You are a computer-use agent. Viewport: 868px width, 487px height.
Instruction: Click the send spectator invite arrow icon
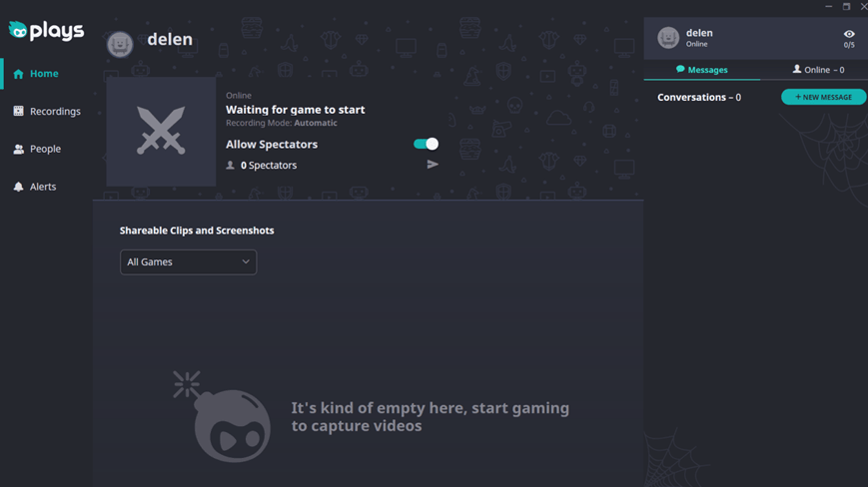[433, 165]
